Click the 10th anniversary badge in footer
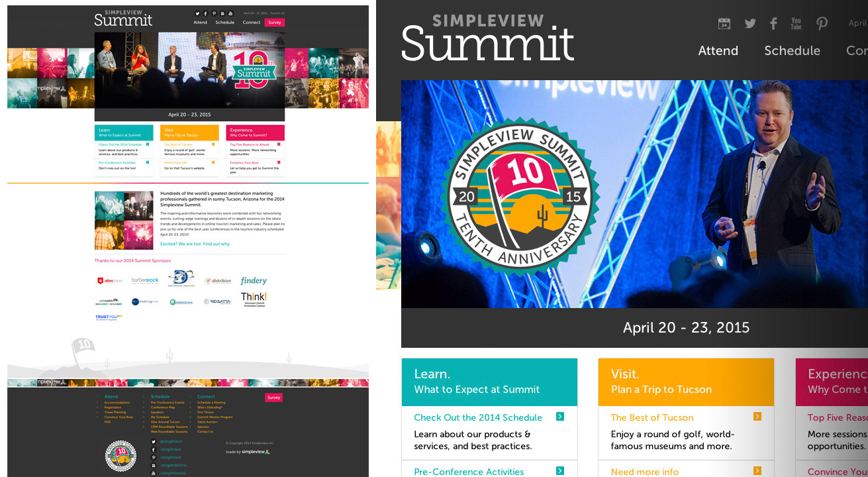 tap(121, 456)
